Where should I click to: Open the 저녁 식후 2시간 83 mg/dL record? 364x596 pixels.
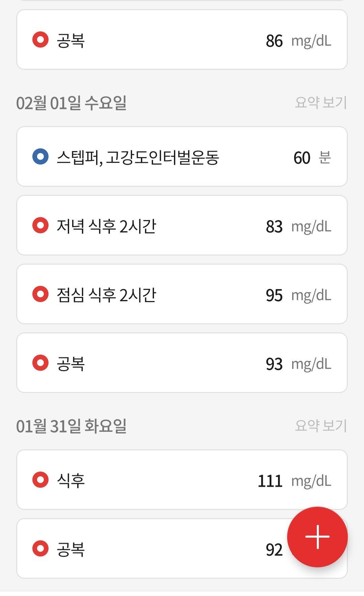(x=182, y=226)
